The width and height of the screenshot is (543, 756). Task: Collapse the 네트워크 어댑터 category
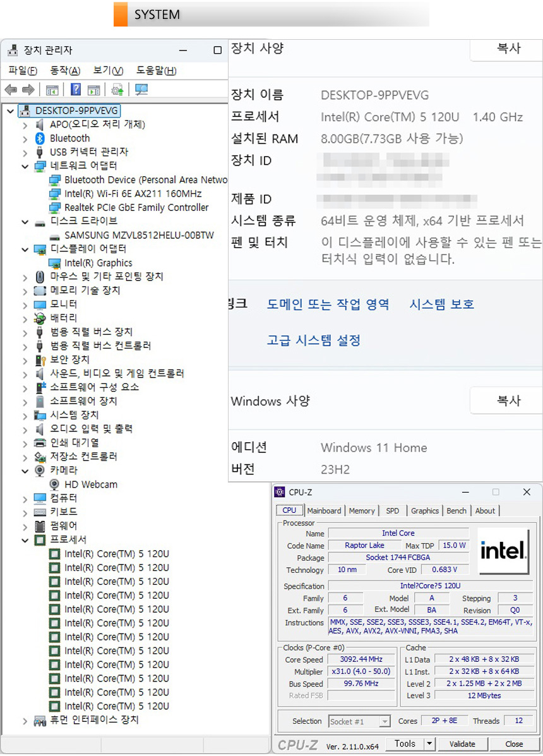coord(25,166)
